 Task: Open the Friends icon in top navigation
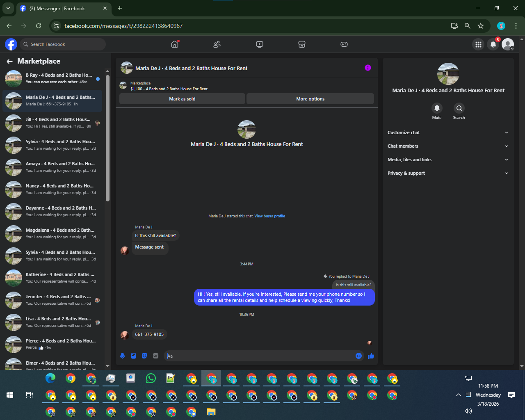coord(217,44)
